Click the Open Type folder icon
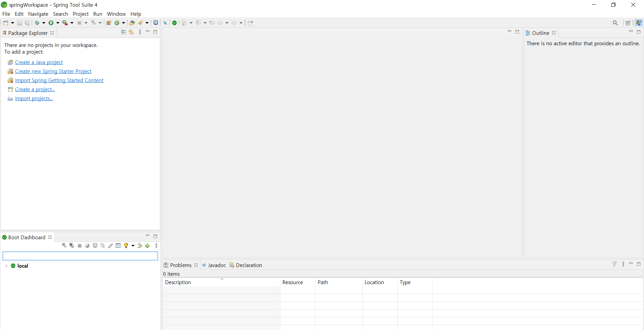 tap(132, 23)
